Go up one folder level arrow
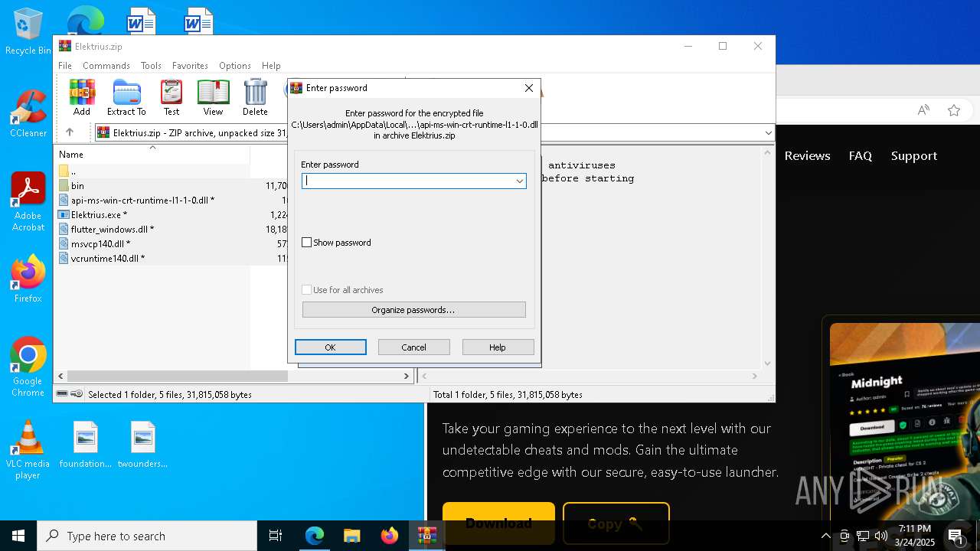Viewport: 980px width, 551px height. coord(70,132)
